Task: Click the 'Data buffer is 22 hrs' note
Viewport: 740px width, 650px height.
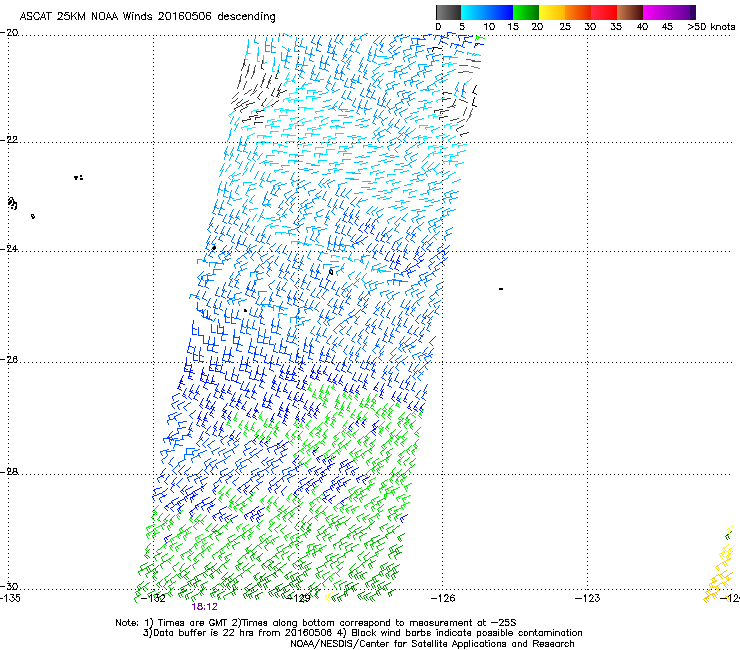Action: coord(362,633)
